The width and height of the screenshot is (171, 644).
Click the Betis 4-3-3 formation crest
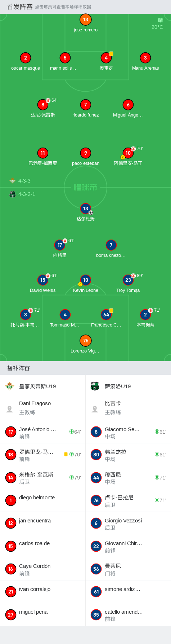(x=13, y=181)
